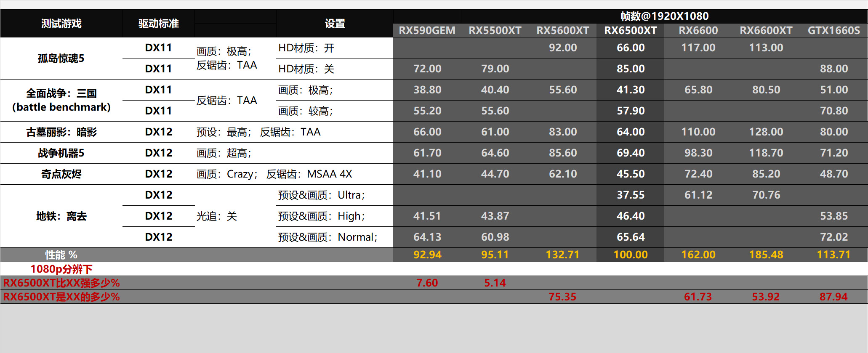Click the 37.55 RX6500XT value
This screenshot has height=353, width=868.
631,195
